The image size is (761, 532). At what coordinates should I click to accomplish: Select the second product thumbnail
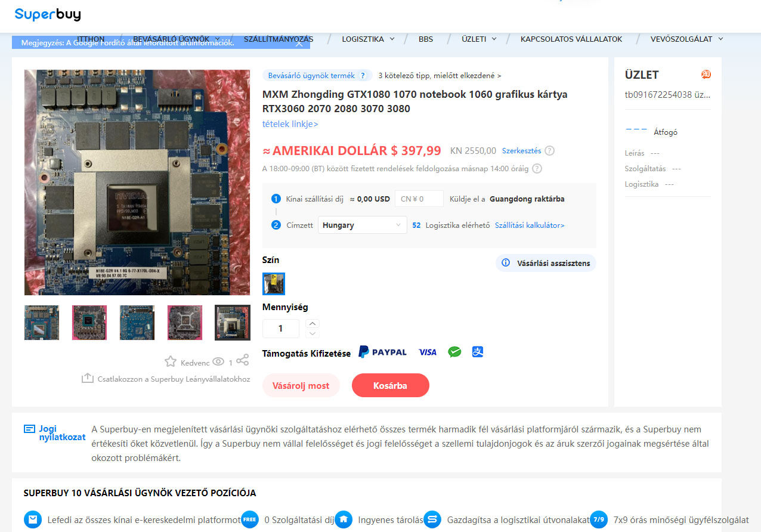point(89,323)
